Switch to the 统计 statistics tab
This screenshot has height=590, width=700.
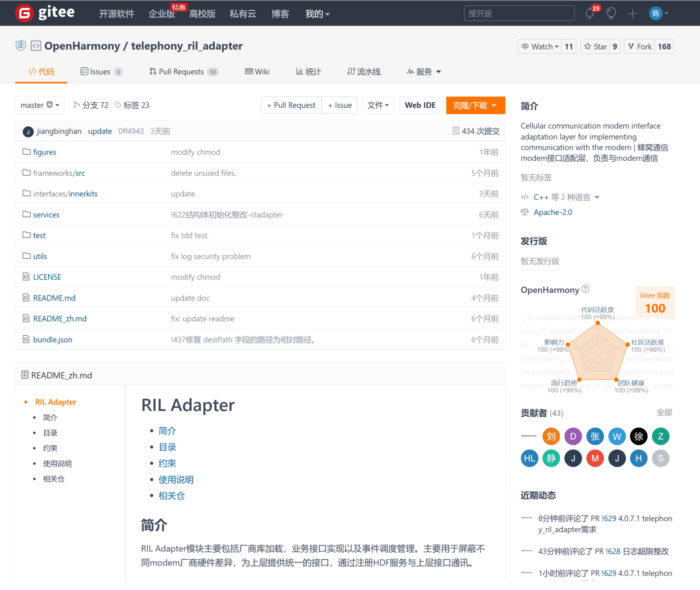[309, 72]
